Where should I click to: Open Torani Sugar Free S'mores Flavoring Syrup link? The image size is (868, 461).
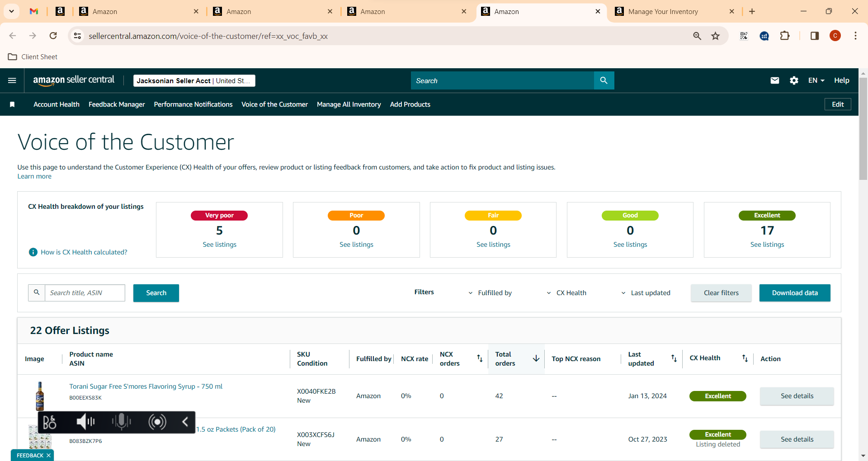tap(146, 386)
